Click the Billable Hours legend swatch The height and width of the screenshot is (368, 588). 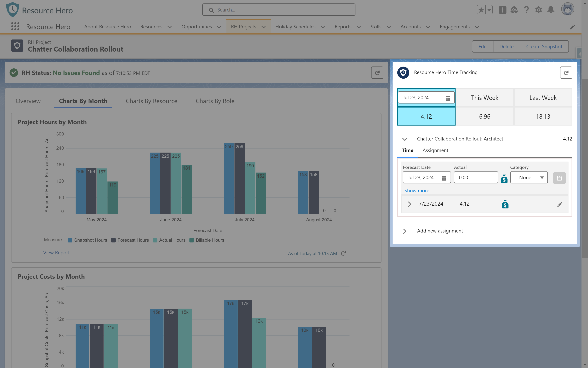[x=192, y=240]
